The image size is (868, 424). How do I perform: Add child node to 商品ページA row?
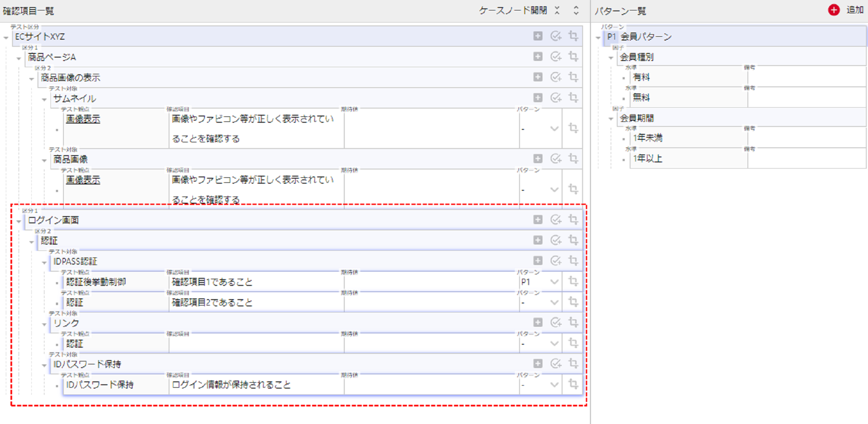pyautogui.click(x=538, y=56)
